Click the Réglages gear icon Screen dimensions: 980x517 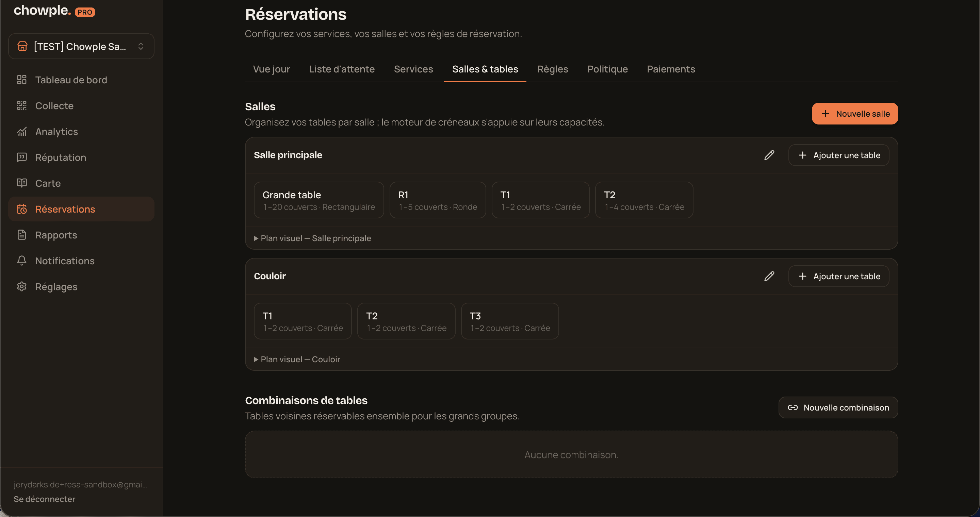[22, 287]
